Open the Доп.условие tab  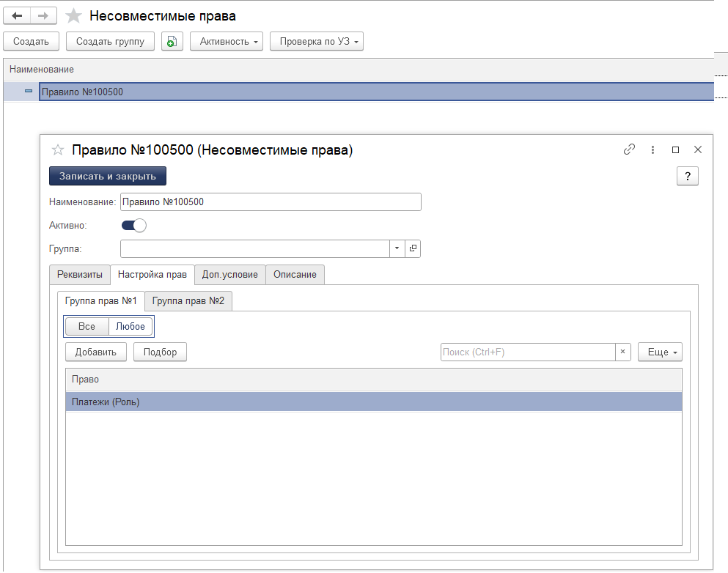229,275
